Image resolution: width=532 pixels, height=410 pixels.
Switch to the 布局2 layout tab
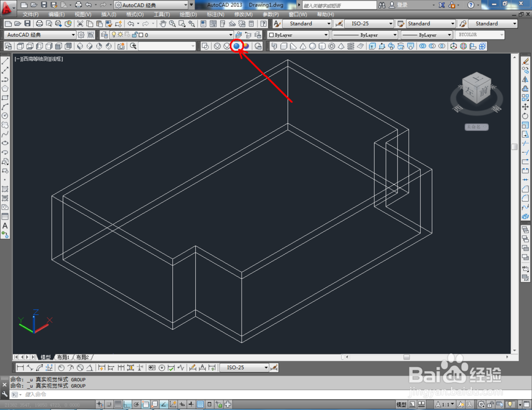point(82,357)
